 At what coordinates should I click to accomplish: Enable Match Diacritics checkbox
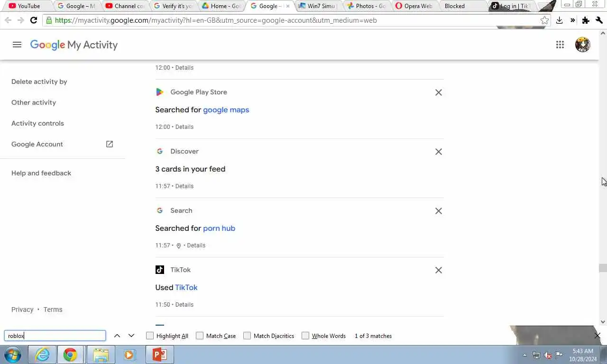[x=247, y=336]
